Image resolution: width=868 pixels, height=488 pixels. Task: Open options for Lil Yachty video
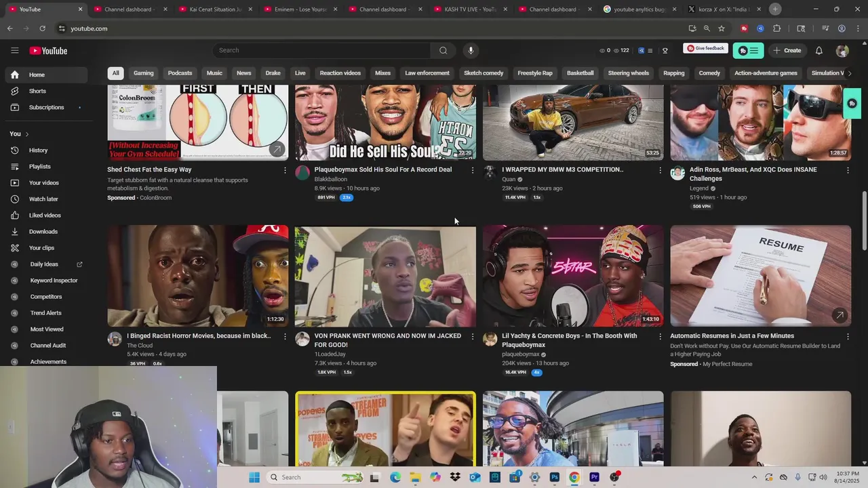coord(660,336)
